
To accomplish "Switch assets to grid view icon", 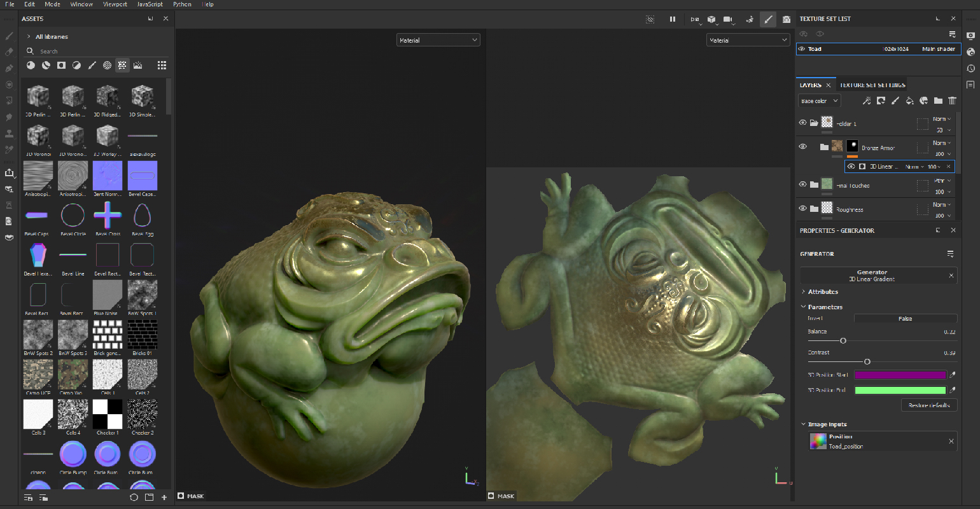I will coord(162,65).
